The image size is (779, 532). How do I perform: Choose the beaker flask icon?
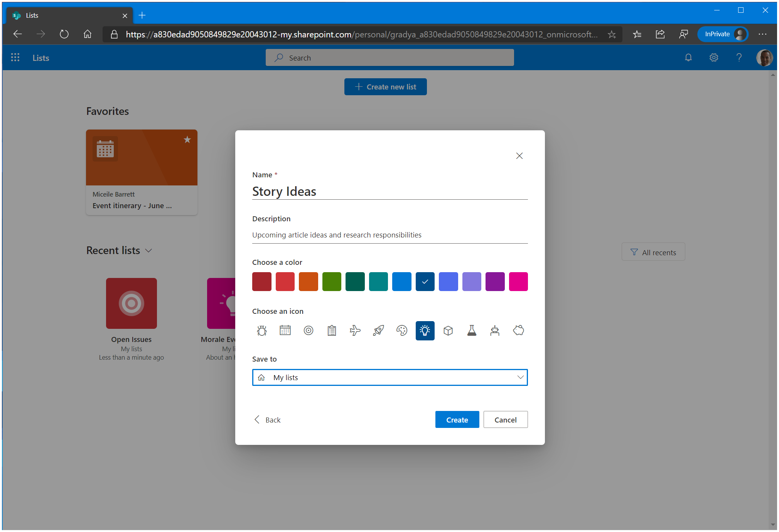pos(472,330)
